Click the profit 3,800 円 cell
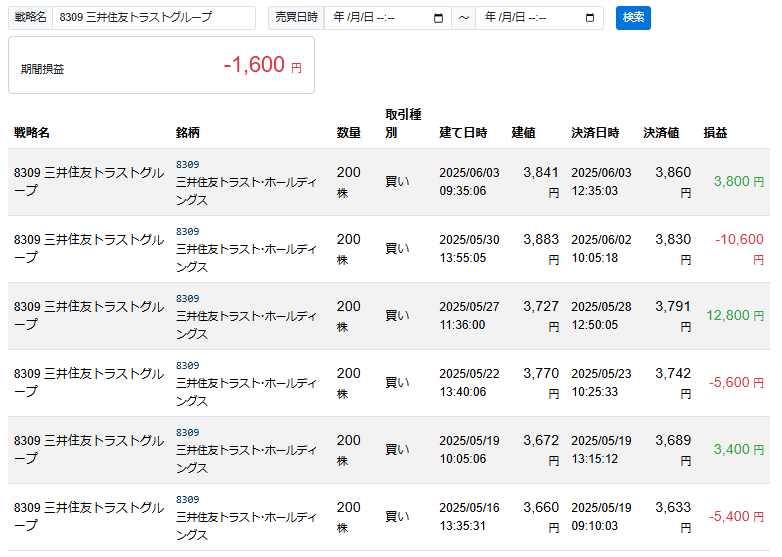 [x=739, y=182]
